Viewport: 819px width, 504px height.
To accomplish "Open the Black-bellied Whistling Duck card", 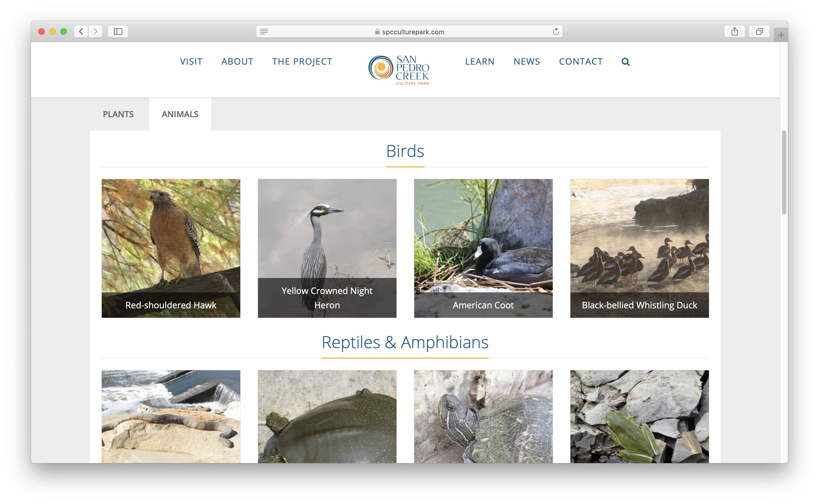I will pos(639,248).
